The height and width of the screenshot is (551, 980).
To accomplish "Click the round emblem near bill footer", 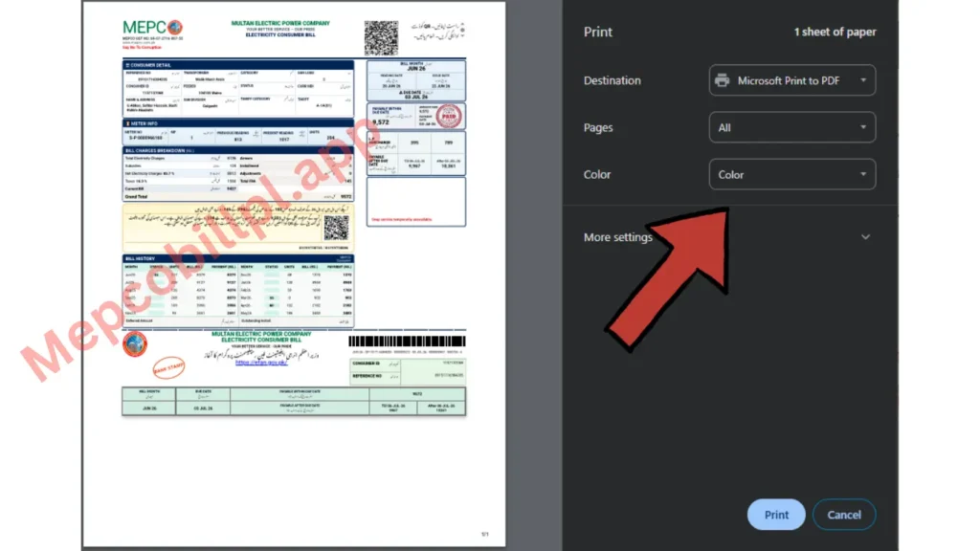I will (134, 343).
